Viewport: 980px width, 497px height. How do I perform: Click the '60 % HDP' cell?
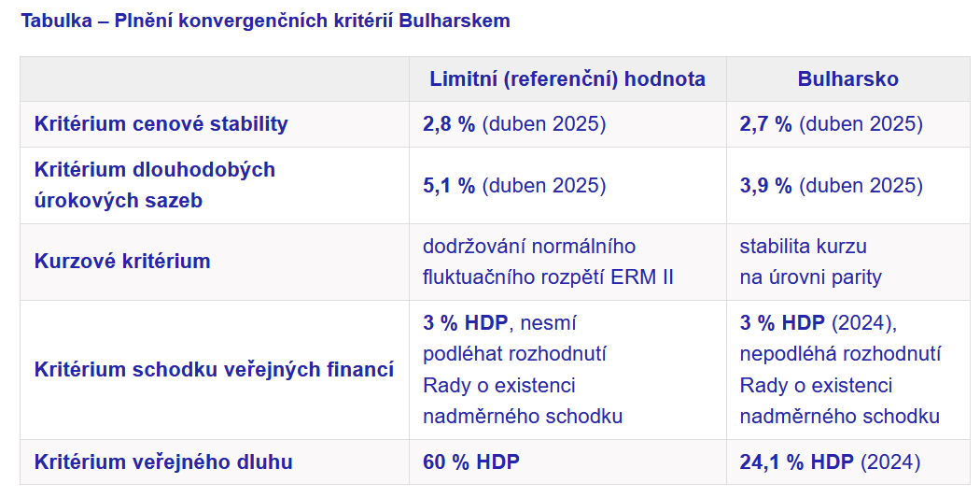(x=567, y=461)
